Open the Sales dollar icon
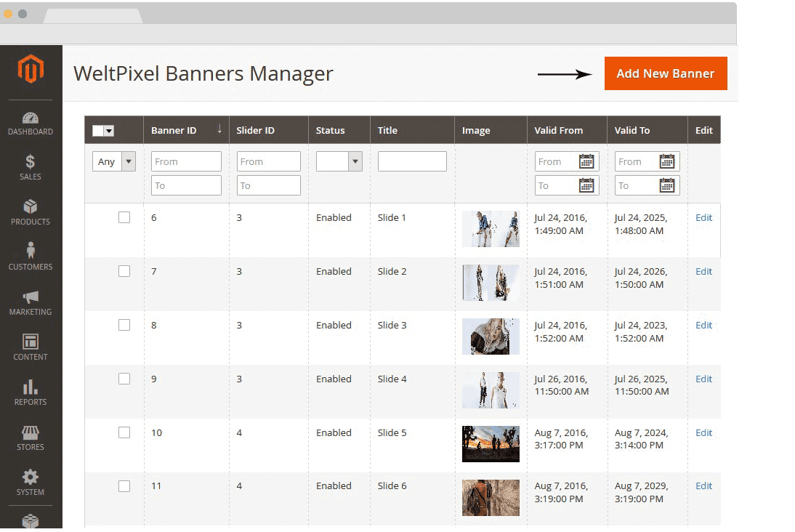The image size is (795, 532). point(31,162)
